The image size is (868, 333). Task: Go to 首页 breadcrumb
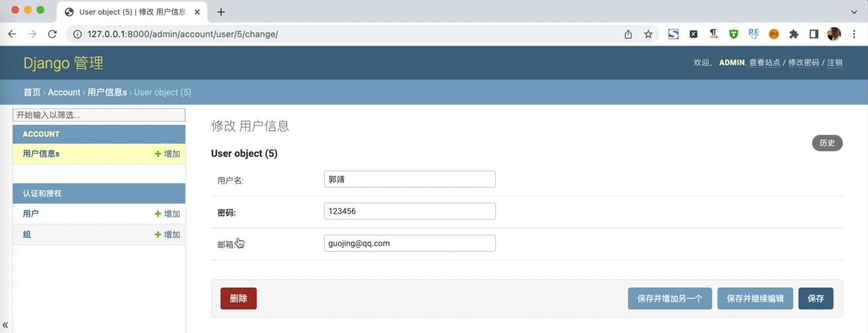click(x=32, y=92)
